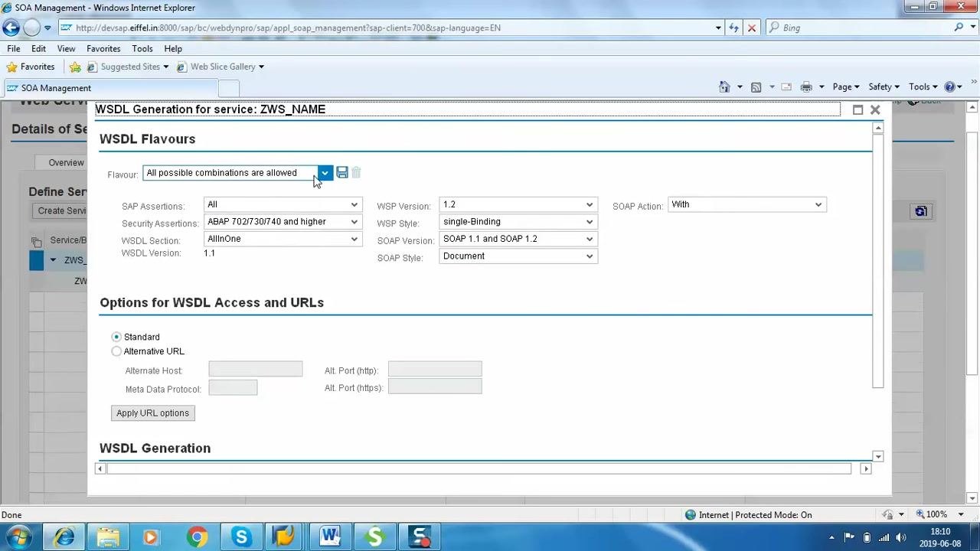Click the RSS feeds icon
Screen dimensions: 980x551
coord(756,86)
